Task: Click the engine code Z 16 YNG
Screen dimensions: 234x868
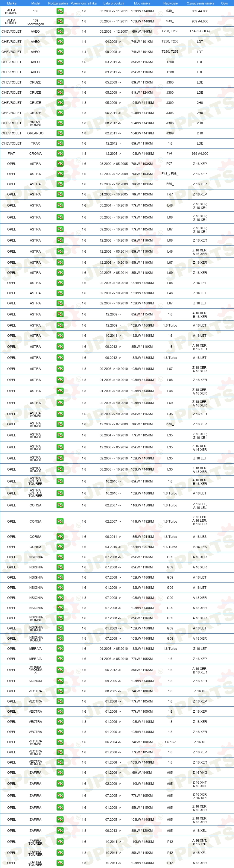Action: point(200,773)
